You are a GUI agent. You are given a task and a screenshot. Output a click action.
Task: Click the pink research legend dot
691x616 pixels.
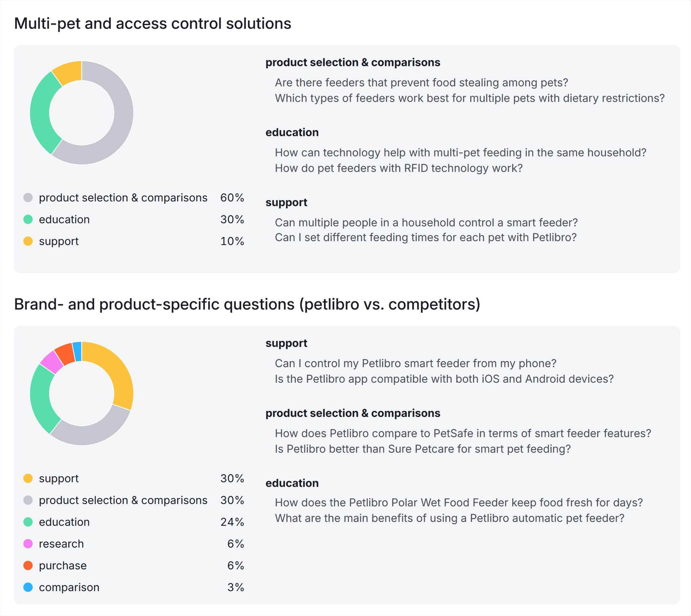28,544
